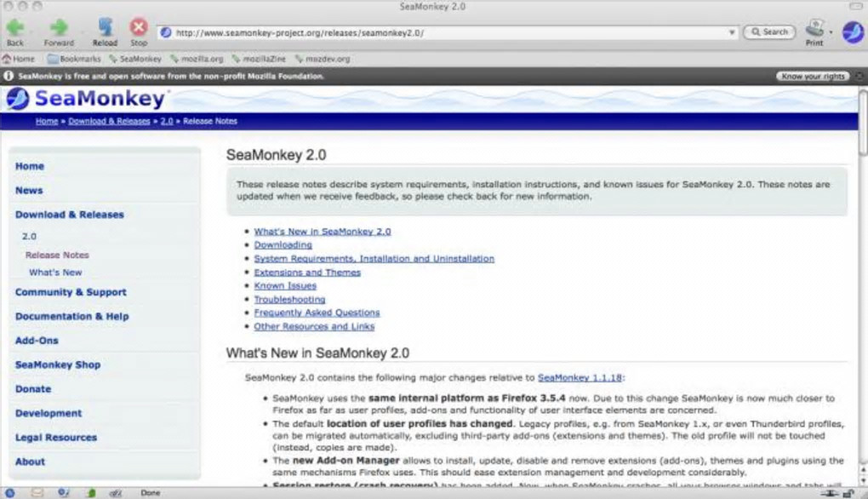Viewport: 868px width, 499px height.
Task: Select the 2.0 sidebar sub-item
Action: 29,237
